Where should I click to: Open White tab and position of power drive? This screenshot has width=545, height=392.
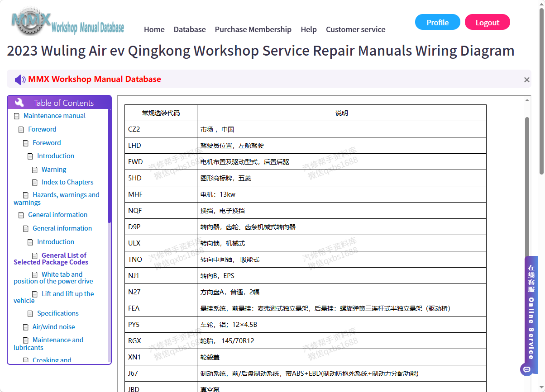tap(53, 278)
